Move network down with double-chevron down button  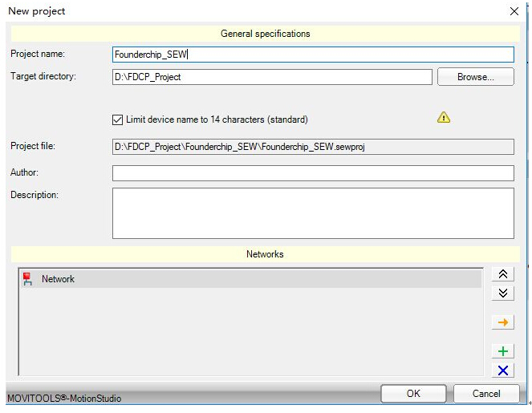(503, 293)
